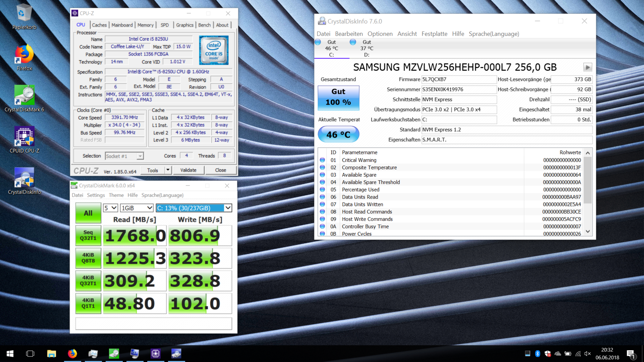Open the Bench tab in CPU-Z
Screen dimensions: 644x362
[204, 25]
